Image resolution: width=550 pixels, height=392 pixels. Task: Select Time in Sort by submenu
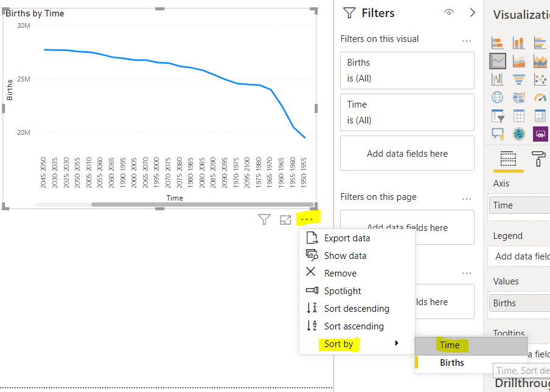click(x=450, y=345)
